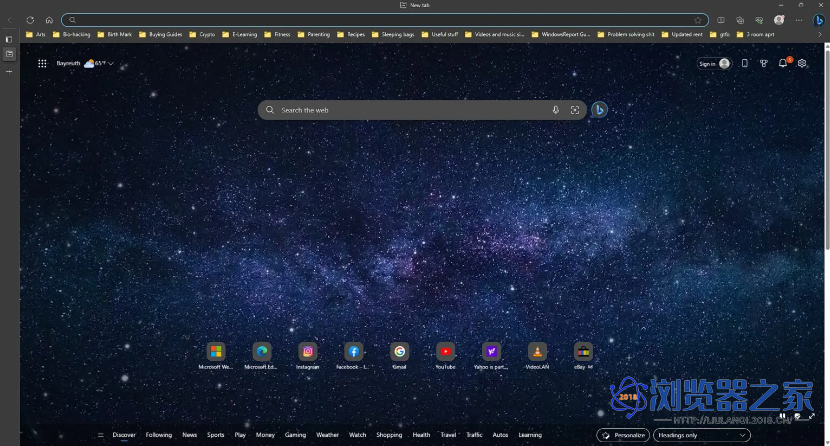The image size is (830, 446).
Task: Click the back navigation arrow
Action: pyautogui.click(x=10, y=20)
